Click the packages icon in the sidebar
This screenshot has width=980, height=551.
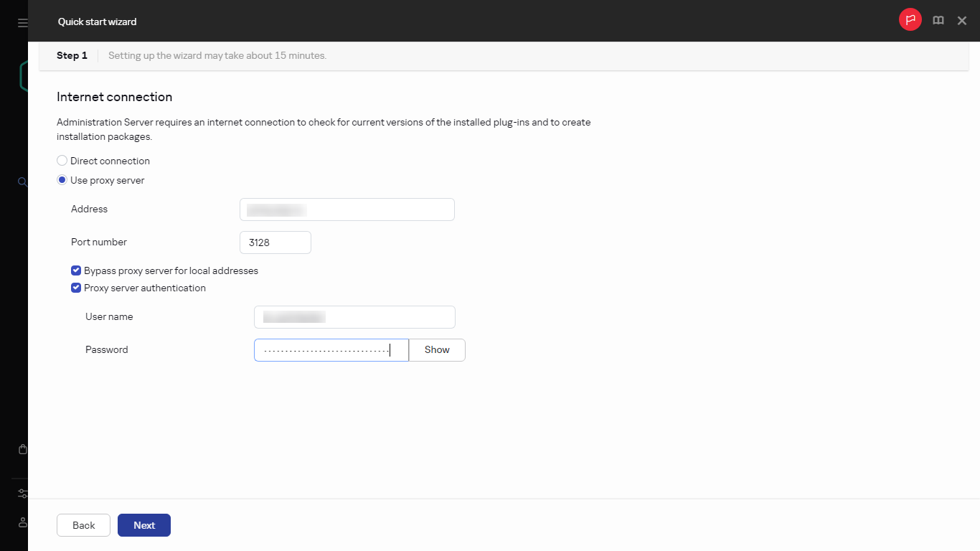(22, 448)
